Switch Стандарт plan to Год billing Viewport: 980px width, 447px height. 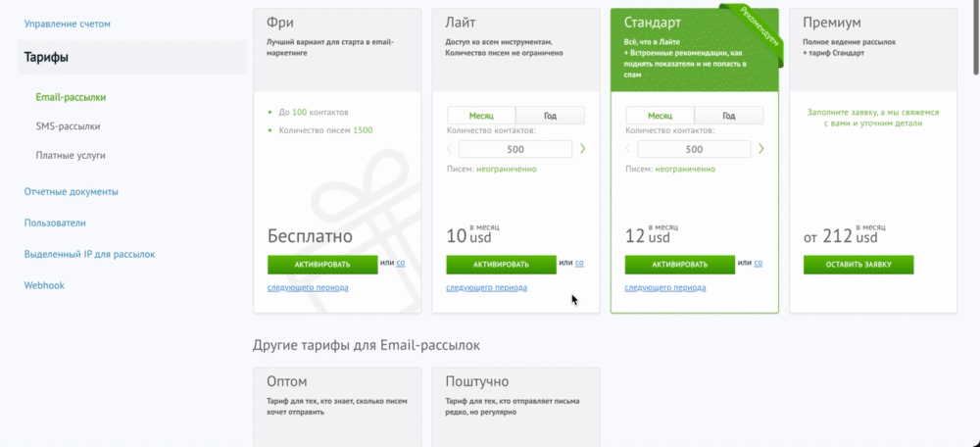point(729,116)
